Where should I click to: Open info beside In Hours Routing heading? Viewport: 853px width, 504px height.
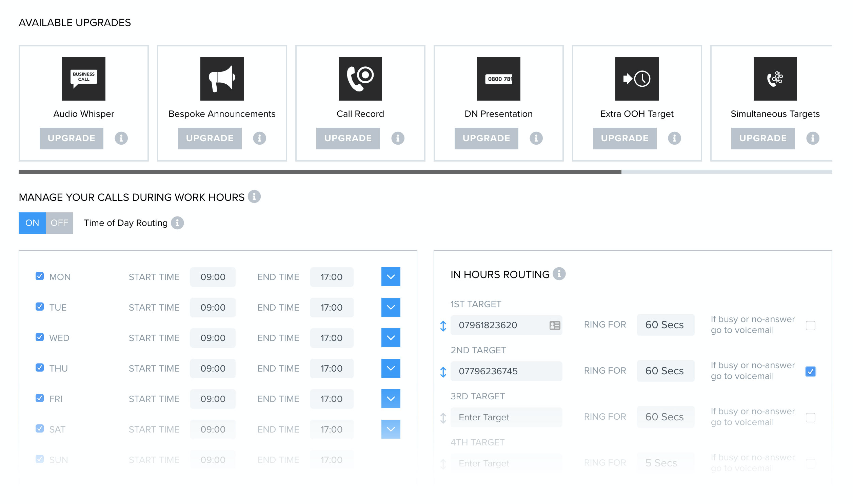click(x=559, y=274)
